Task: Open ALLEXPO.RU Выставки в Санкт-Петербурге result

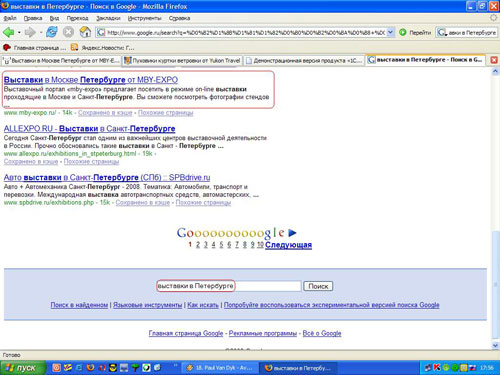Action: [89, 128]
